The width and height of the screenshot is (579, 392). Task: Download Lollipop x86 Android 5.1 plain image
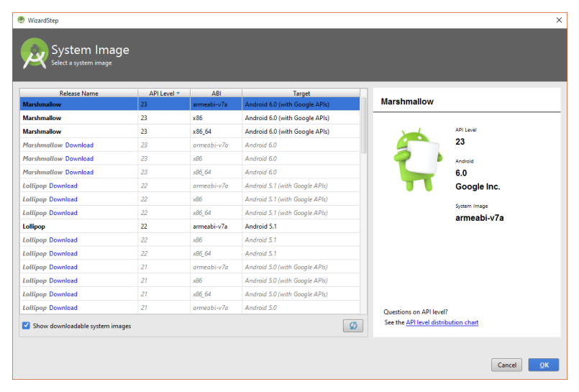pyautogui.click(x=63, y=240)
